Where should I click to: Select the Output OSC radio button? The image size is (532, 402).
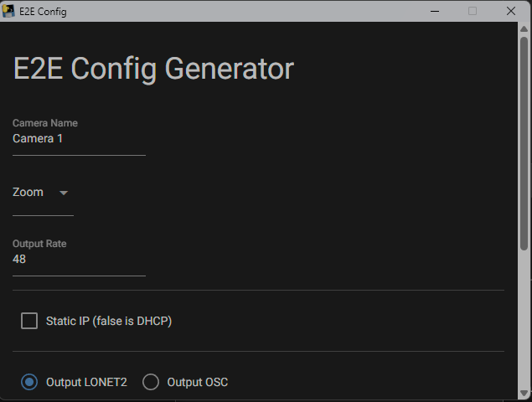151,382
